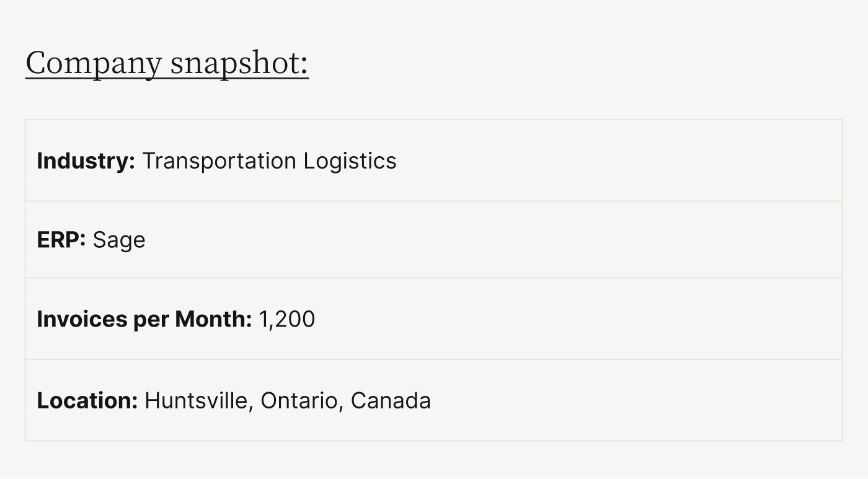Image resolution: width=868 pixels, height=479 pixels.
Task: Click the bold Location label
Action: [x=87, y=400]
